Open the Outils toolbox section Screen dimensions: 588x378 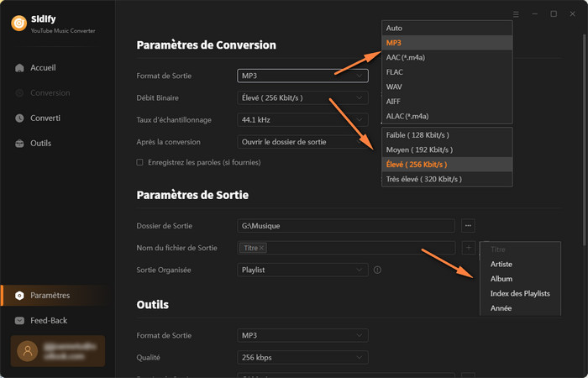click(40, 143)
